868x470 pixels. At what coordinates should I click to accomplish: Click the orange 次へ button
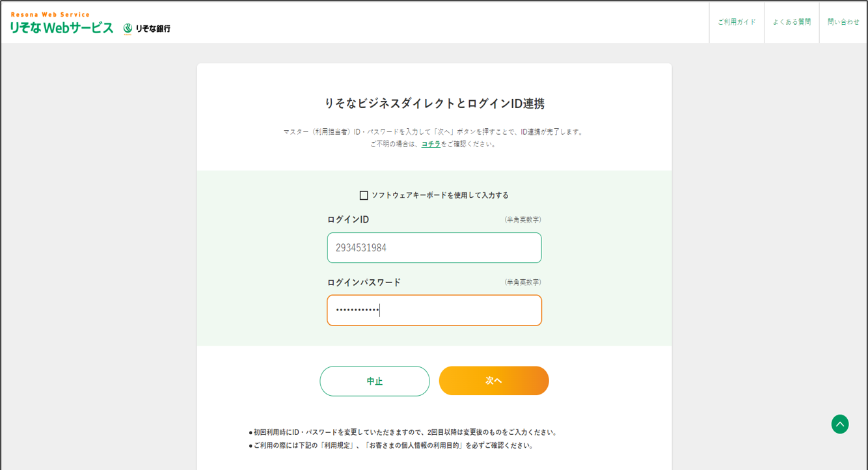pos(494,381)
